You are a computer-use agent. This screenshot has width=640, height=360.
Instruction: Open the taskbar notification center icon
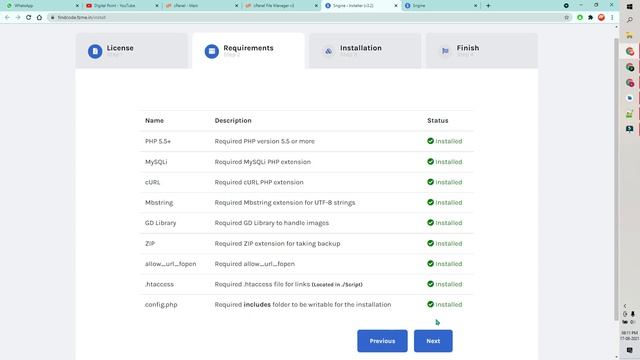pos(629,351)
